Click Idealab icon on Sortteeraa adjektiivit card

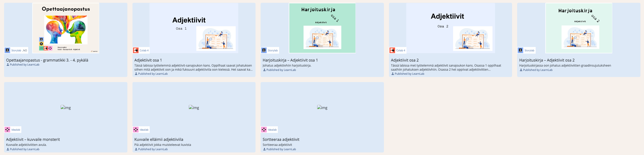264,130
